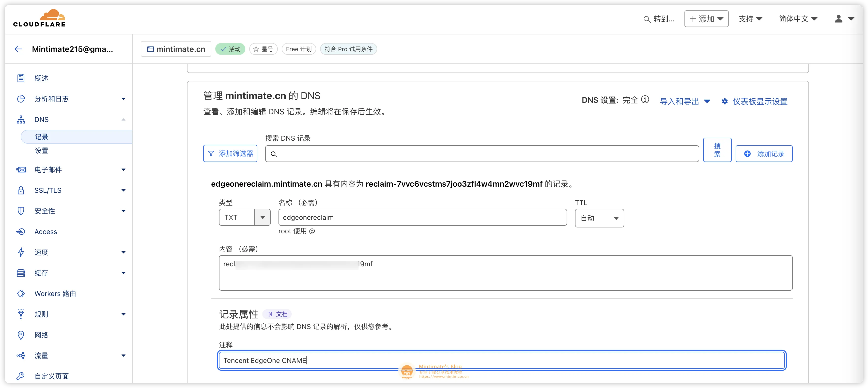The image size is (868, 388).
Task: Click the 转到 search box in header
Action: coord(659,19)
